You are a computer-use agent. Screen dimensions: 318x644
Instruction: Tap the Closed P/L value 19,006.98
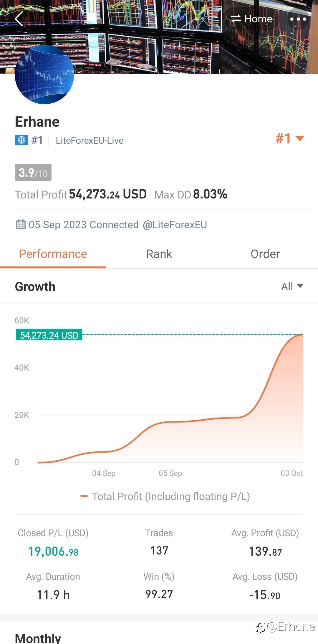click(x=53, y=552)
